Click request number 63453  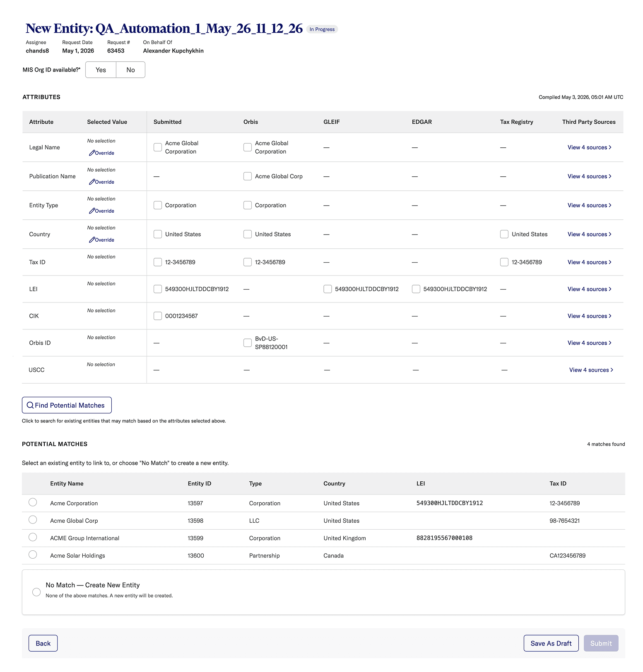click(x=116, y=50)
